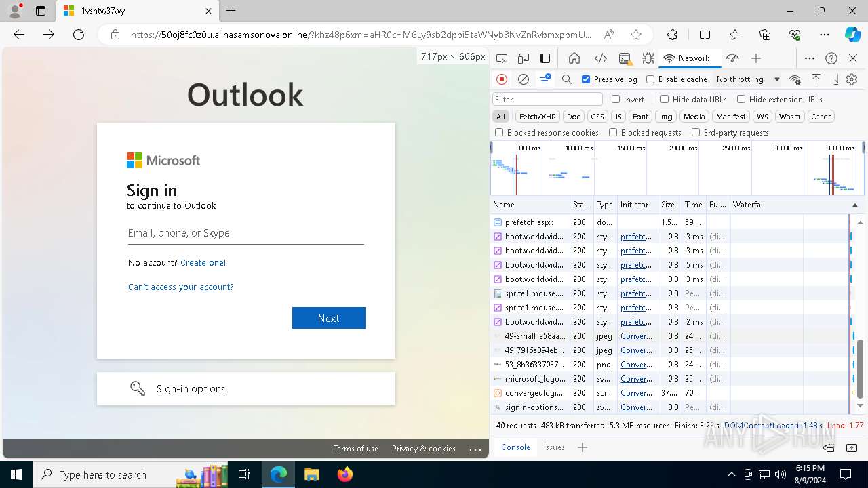Toggle the DevTools activity bar sidebar icon

click(545, 58)
